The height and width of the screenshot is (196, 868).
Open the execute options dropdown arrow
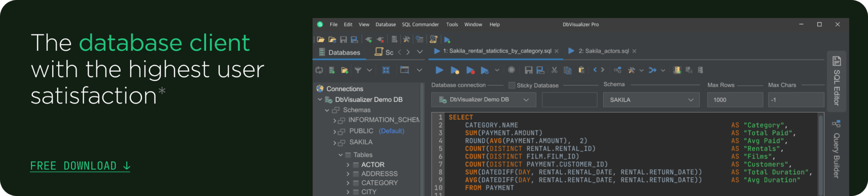[x=497, y=70]
